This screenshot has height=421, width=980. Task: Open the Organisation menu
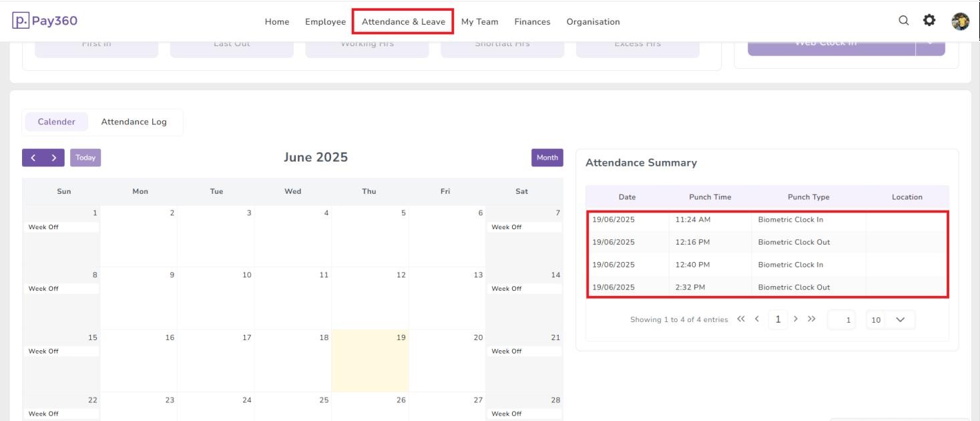point(593,21)
